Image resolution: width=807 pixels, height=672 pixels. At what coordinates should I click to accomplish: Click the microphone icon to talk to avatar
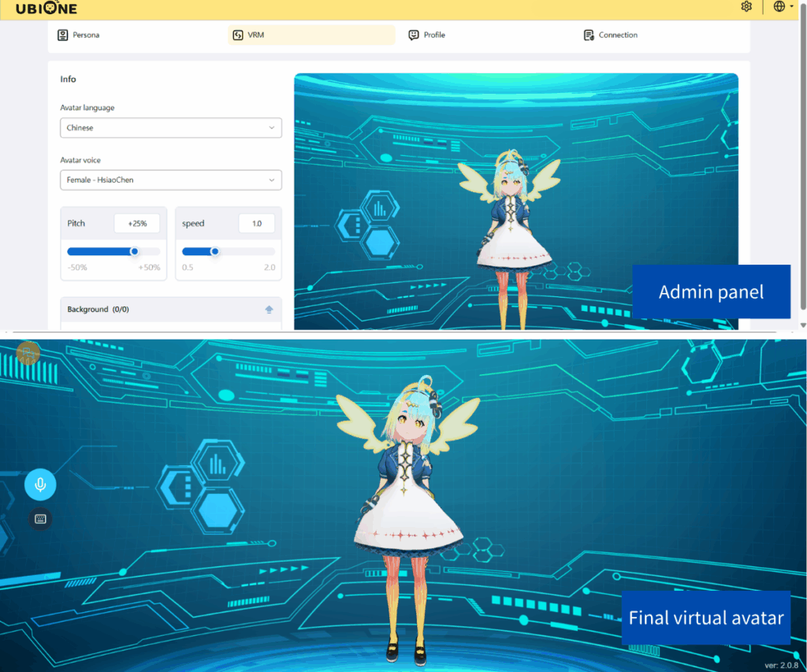click(x=40, y=484)
